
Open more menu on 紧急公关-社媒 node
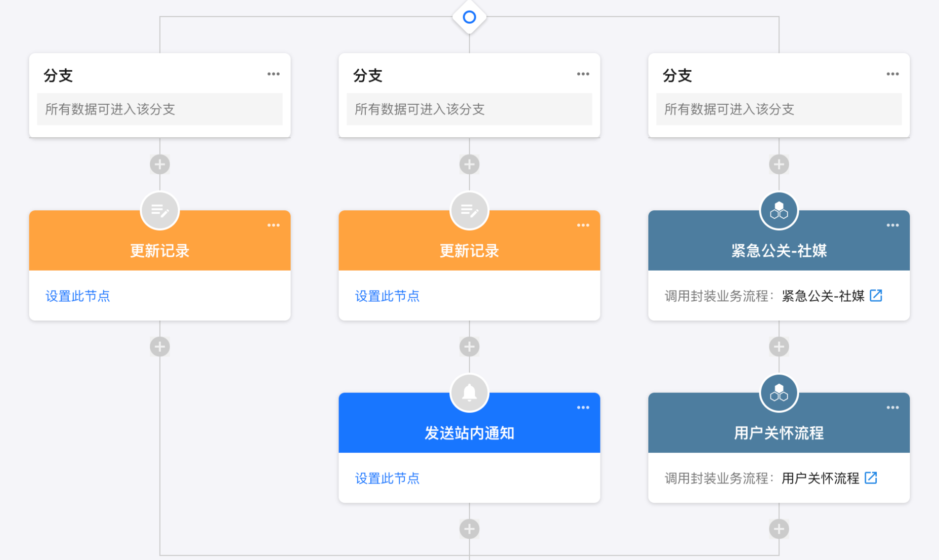point(892,225)
